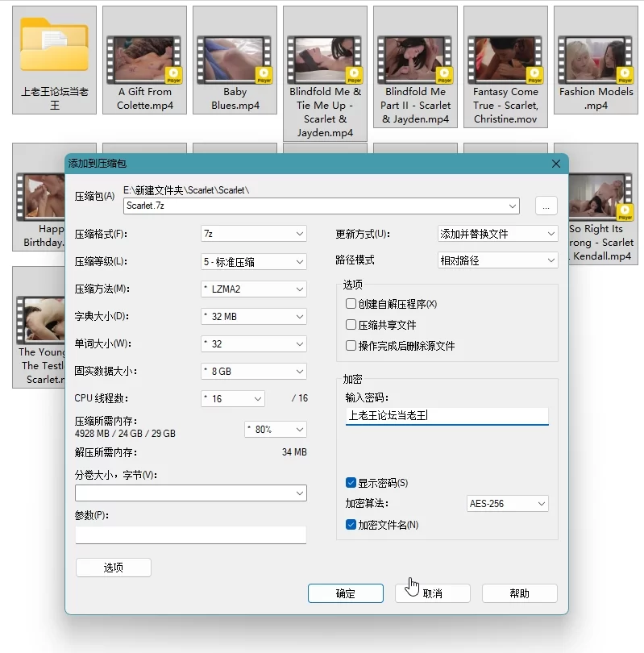Image resolution: width=644 pixels, height=653 pixels.
Task: Select the Fashion Models.mp4 file icon
Action: [596, 60]
